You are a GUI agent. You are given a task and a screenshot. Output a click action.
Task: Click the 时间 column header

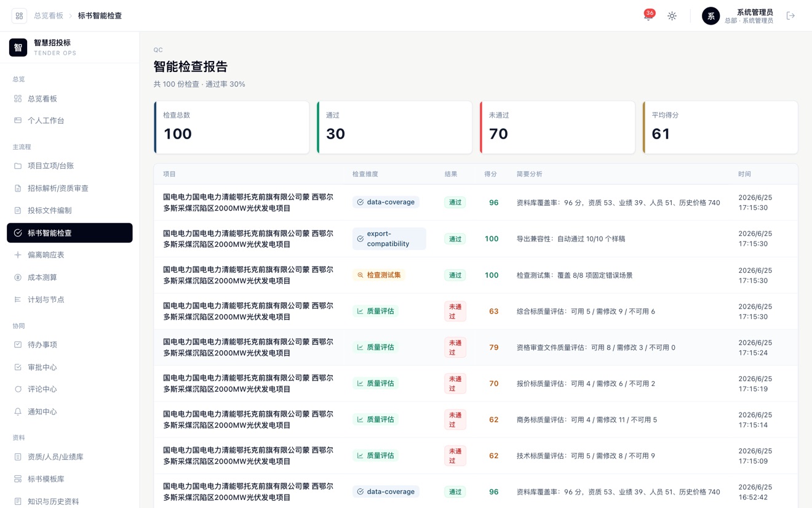[x=744, y=174]
